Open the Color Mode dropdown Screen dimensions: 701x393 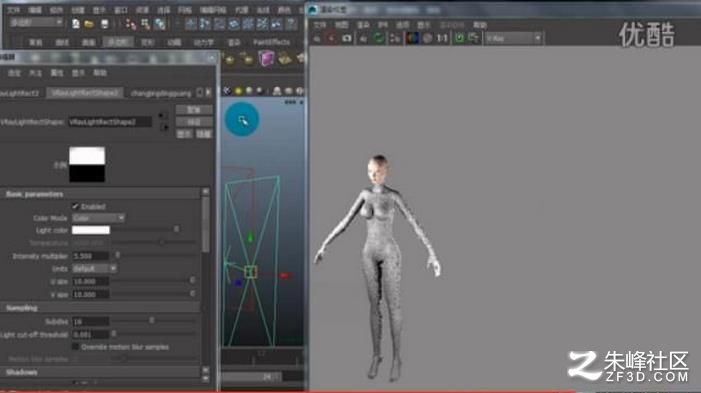click(98, 218)
